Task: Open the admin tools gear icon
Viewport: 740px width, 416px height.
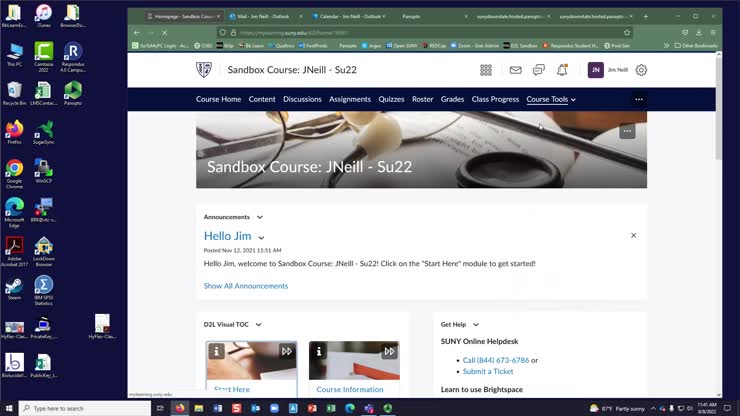Action: point(641,70)
